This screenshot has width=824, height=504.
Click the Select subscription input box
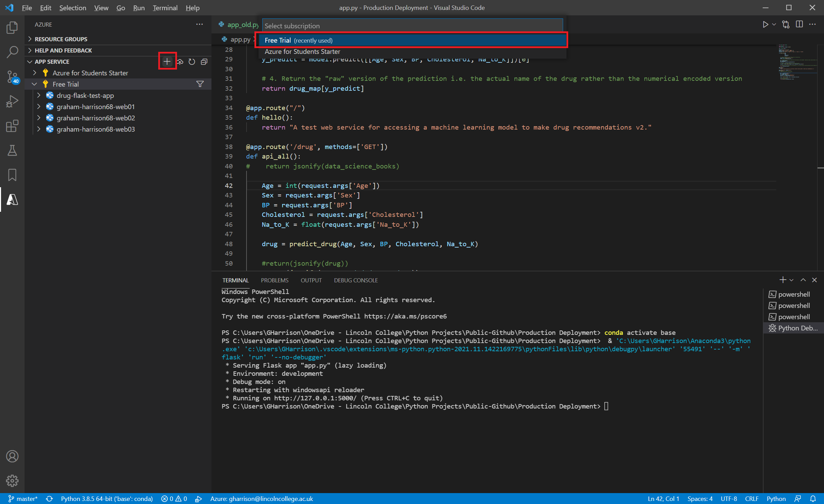412,26
